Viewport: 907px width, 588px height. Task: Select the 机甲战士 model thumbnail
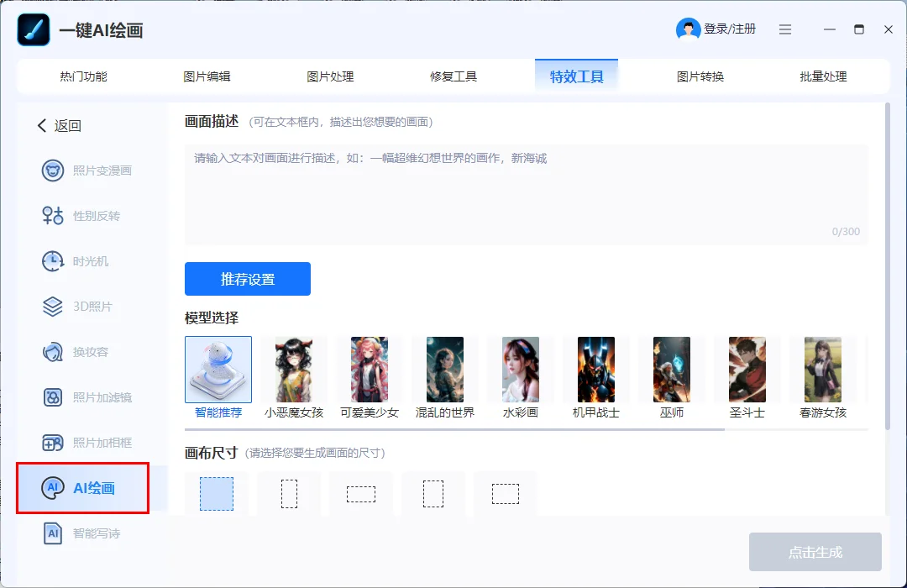pyautogui.click(x=595, y=370)
